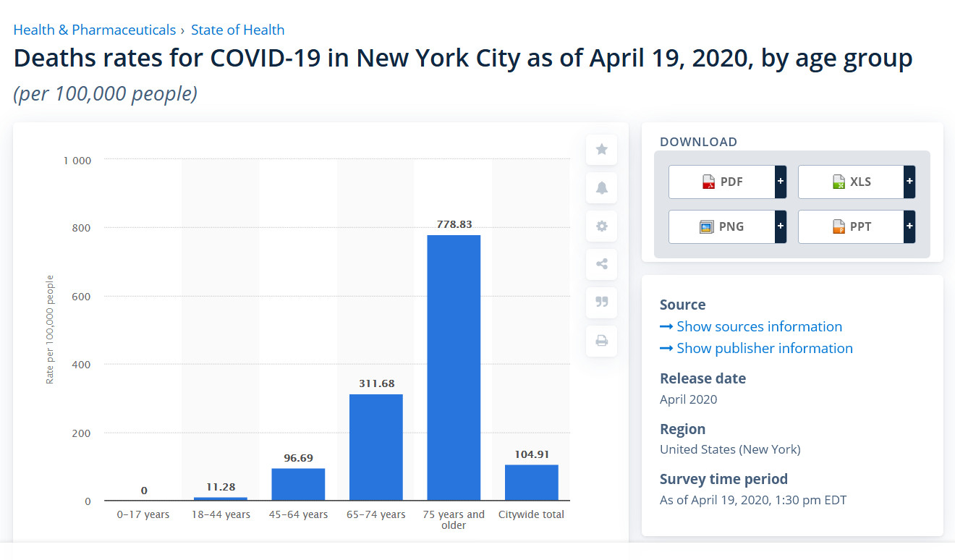Download the chart as PPT
The height and width of the screenshot is (560, 955).
[x=854, y=226]
